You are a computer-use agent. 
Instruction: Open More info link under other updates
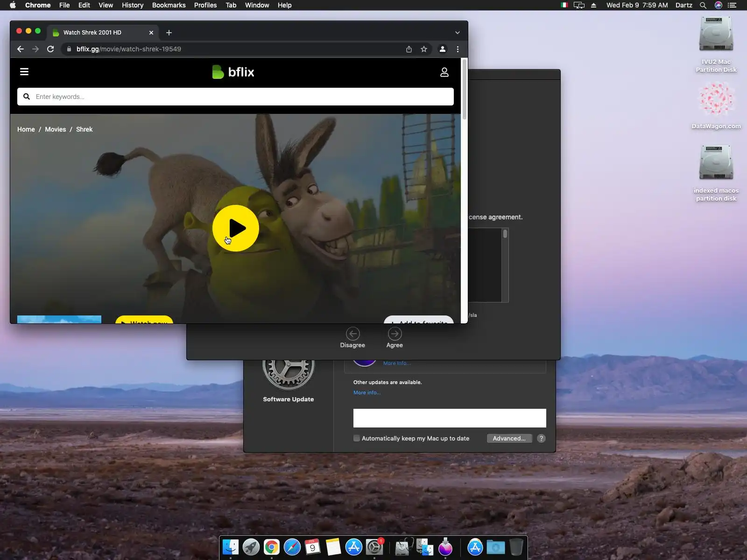[x=367, y=392]
